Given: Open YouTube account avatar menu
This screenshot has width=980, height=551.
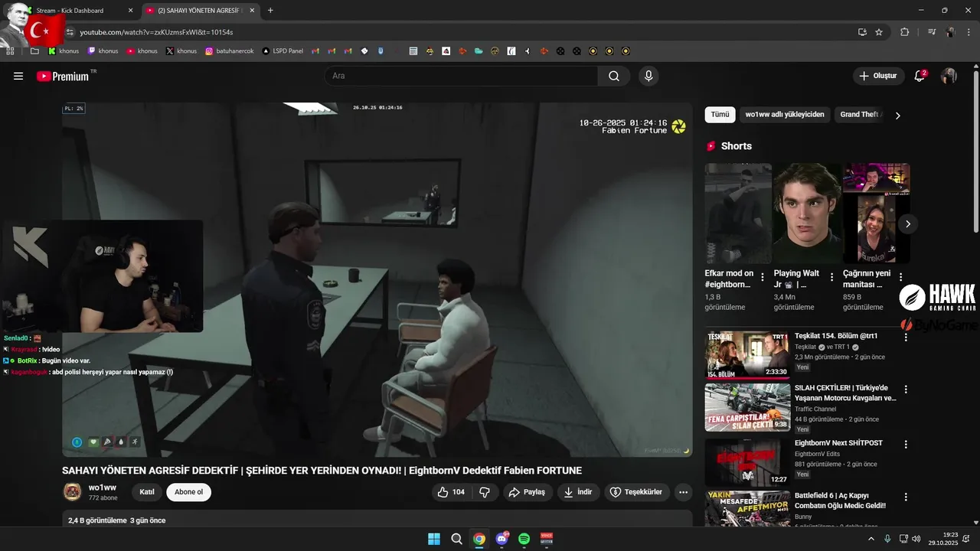Looking at the screenshot, I should 949,76.
